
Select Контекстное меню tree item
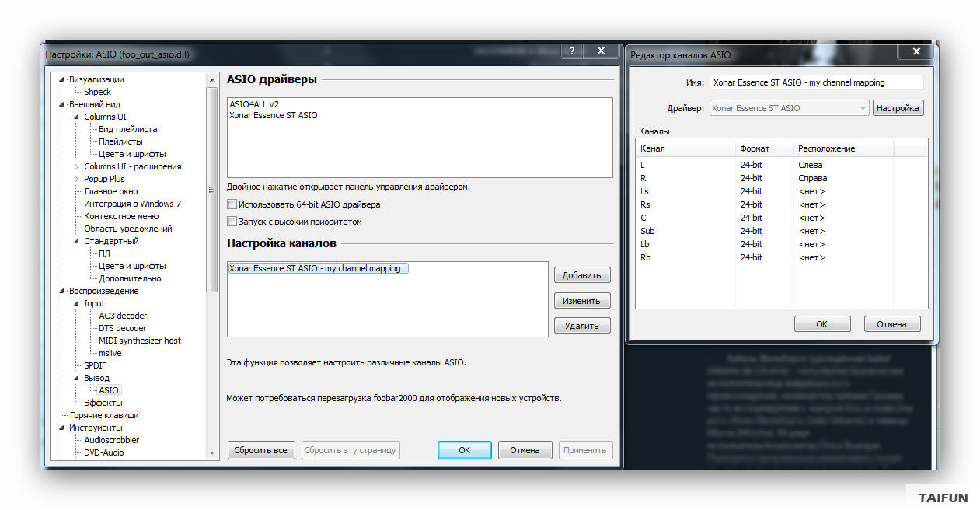[121, 216]
